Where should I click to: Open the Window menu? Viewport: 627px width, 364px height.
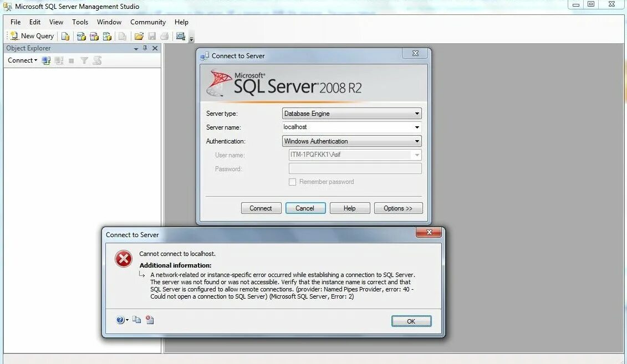click(109, 22)
